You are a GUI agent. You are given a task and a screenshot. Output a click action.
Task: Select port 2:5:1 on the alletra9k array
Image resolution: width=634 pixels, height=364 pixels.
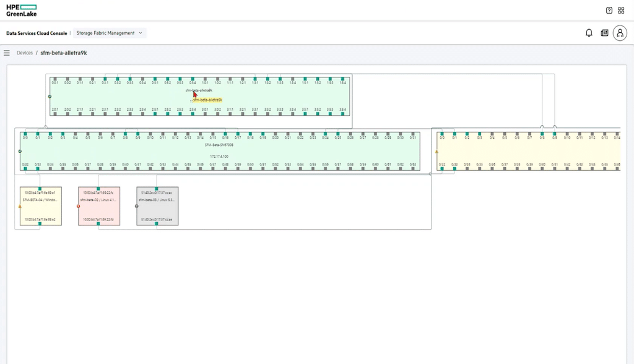155,114
